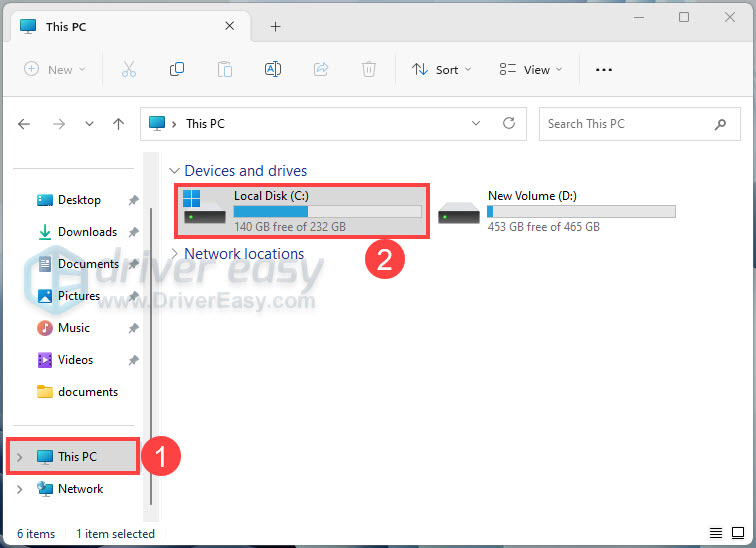This screenshot has height=548, width=756.
Task: Expand the This PC tree node
Action: (20, 457)
